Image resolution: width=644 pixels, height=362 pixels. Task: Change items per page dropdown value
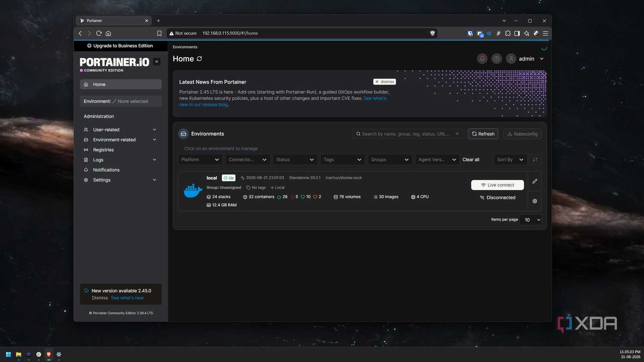click(531, 220)
